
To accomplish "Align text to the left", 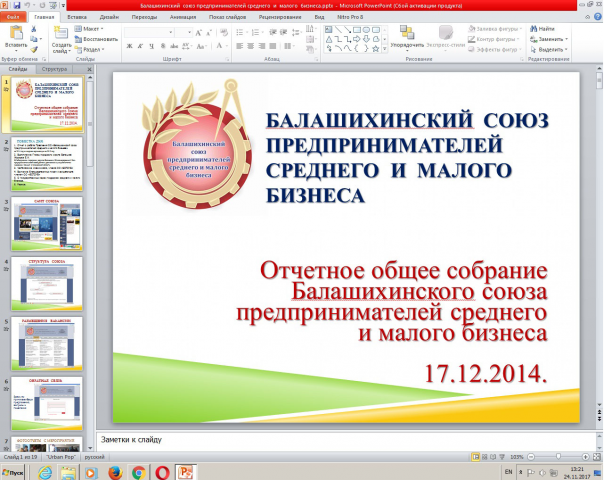I will coord(240,46).
